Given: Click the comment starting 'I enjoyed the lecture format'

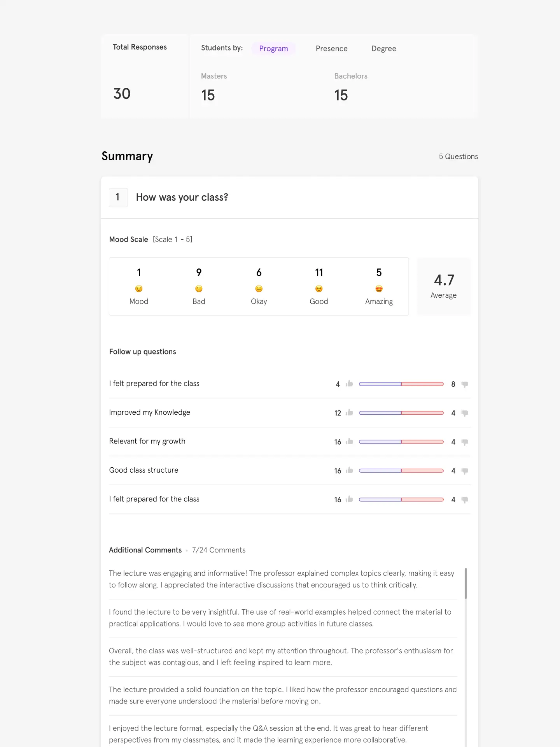Looking at the screenshot, I should point(268,734).
